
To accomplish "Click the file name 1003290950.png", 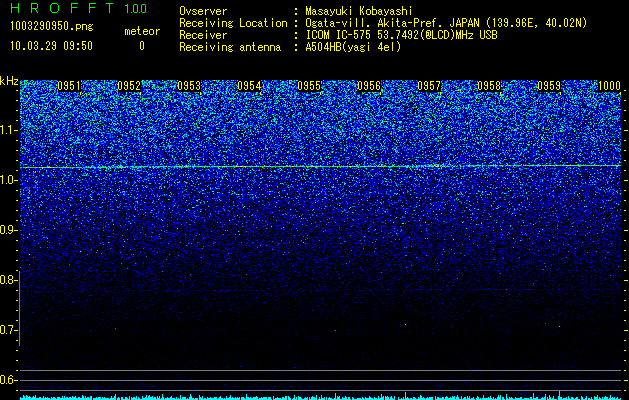I will 52,26.
